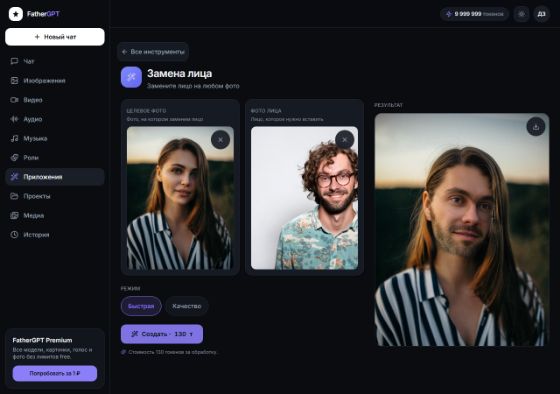Viewport: 560px width, 394px height.
Task: Click the Замена лица title text
Action: (x=179, y=74)
